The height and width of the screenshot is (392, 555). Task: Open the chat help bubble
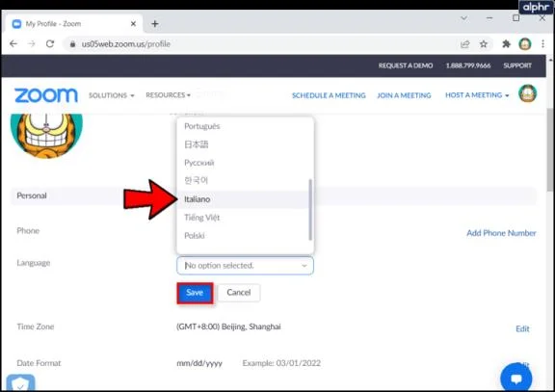(x=516, y=379)
